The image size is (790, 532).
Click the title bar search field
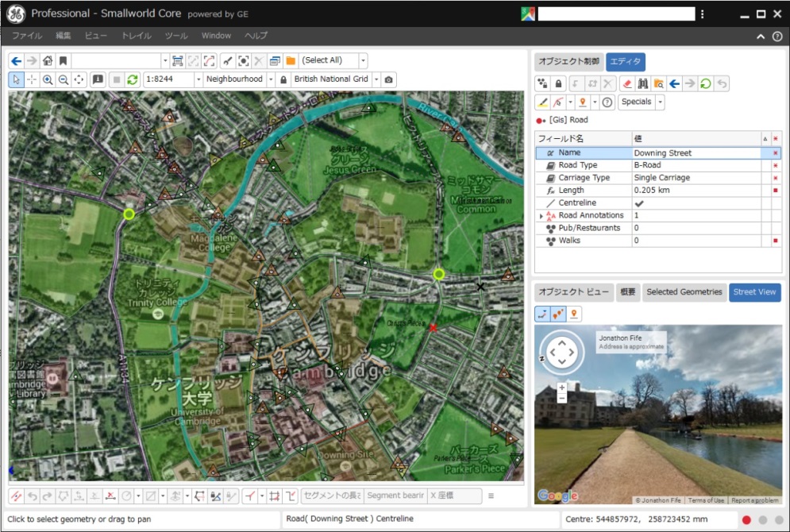click(x=616, y=13)
